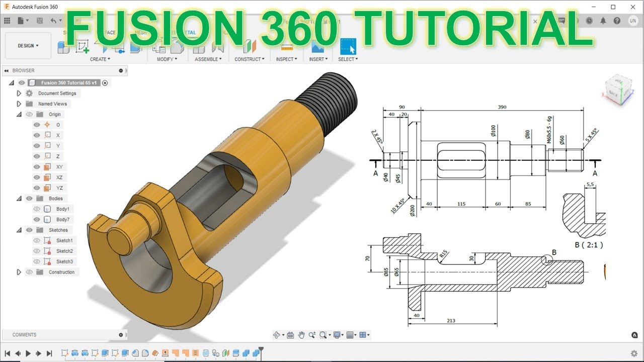This screenshot has width=644, height=362.
Task: Expand the Document Settings node
Action: (x=19, y=93)
